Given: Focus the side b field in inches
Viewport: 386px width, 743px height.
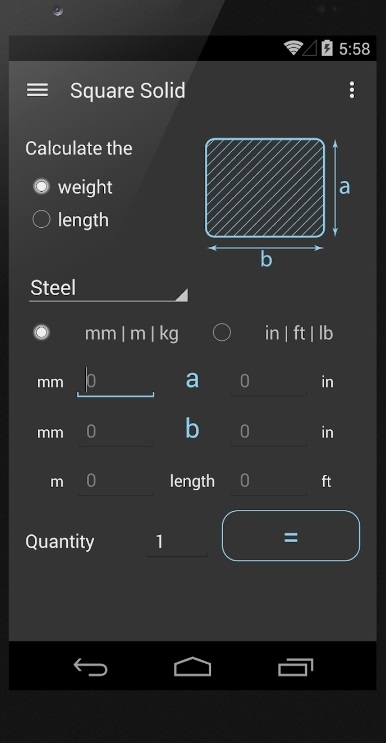Looking at the screenshot, I should click(269, 432).
